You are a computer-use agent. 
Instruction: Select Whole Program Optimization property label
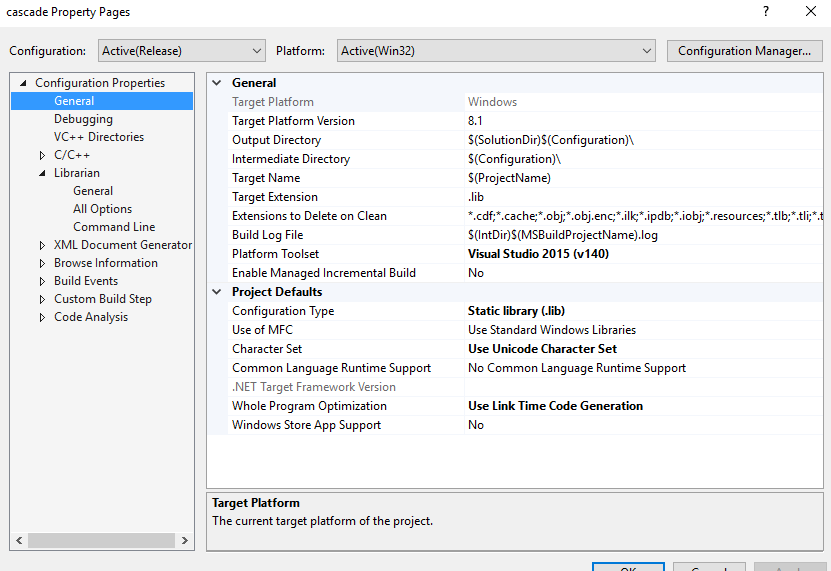309,406
